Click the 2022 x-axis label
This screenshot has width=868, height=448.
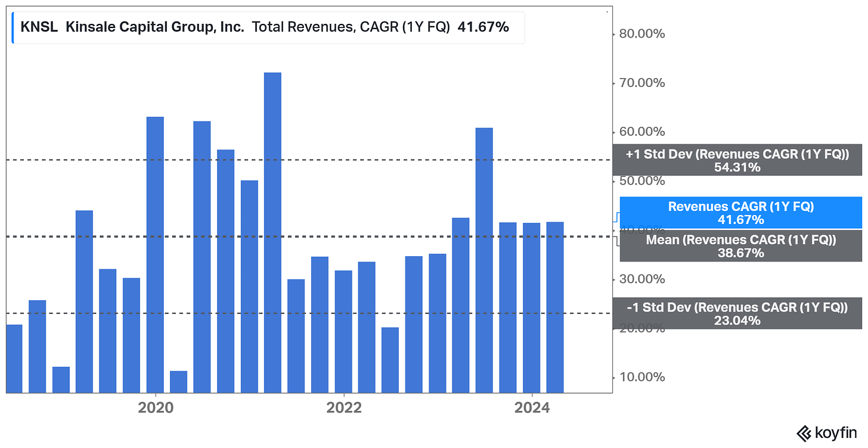tap(344, 409)
